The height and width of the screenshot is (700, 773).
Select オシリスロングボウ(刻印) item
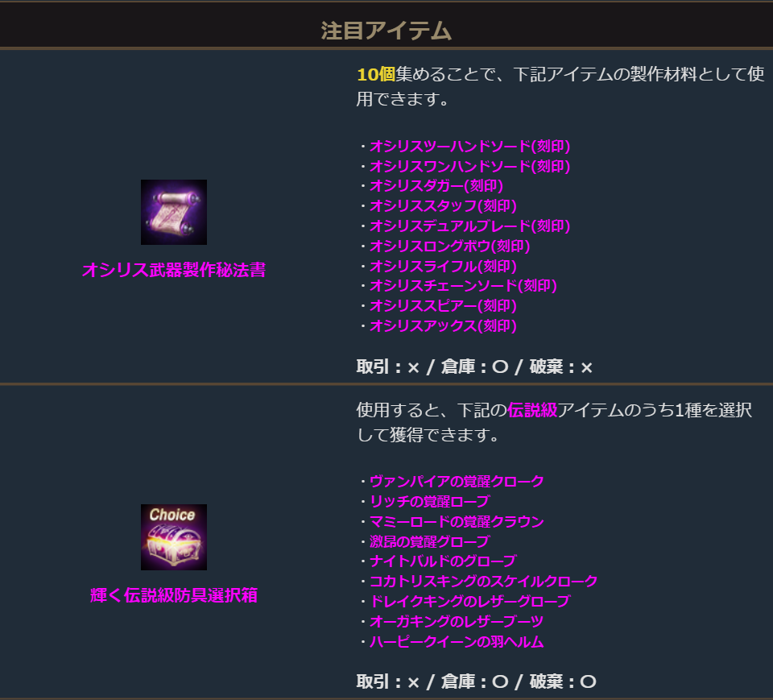449,246
